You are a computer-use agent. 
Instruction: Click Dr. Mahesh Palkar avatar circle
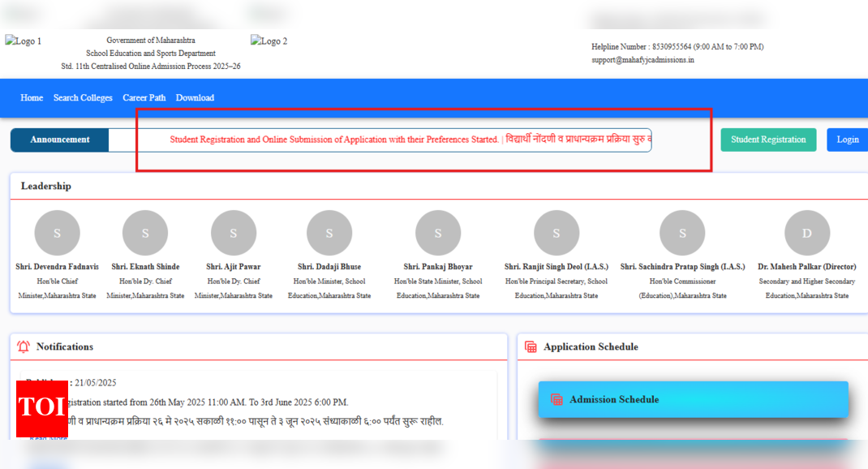point(806,233)
